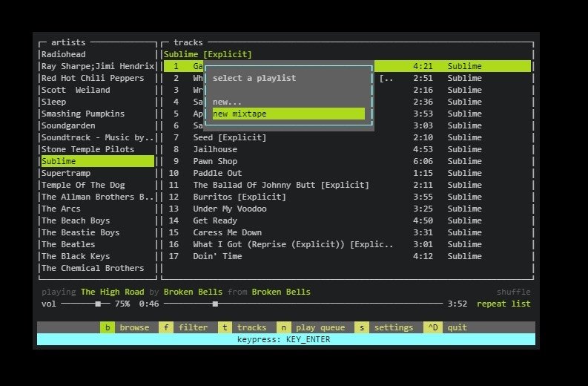Open the filter shortcut

point(183,327)
